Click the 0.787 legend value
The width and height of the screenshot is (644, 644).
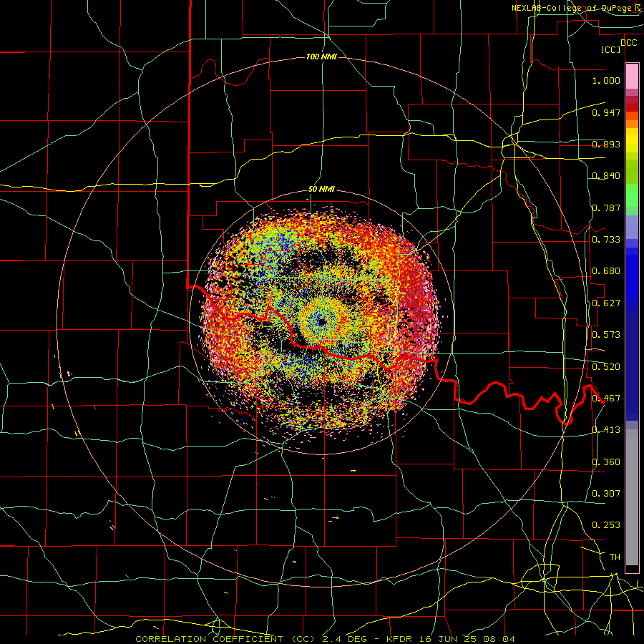[606, 208]
